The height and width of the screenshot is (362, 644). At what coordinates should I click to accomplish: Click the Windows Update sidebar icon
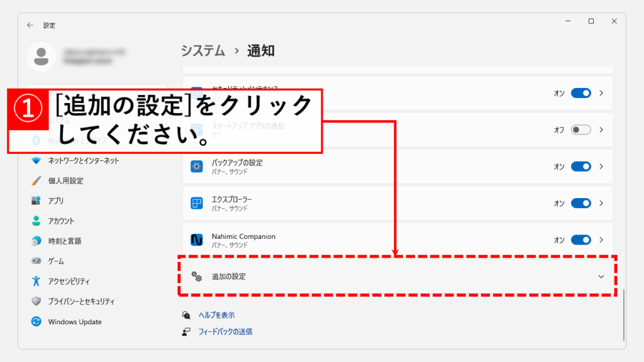[x=36, y=322]
